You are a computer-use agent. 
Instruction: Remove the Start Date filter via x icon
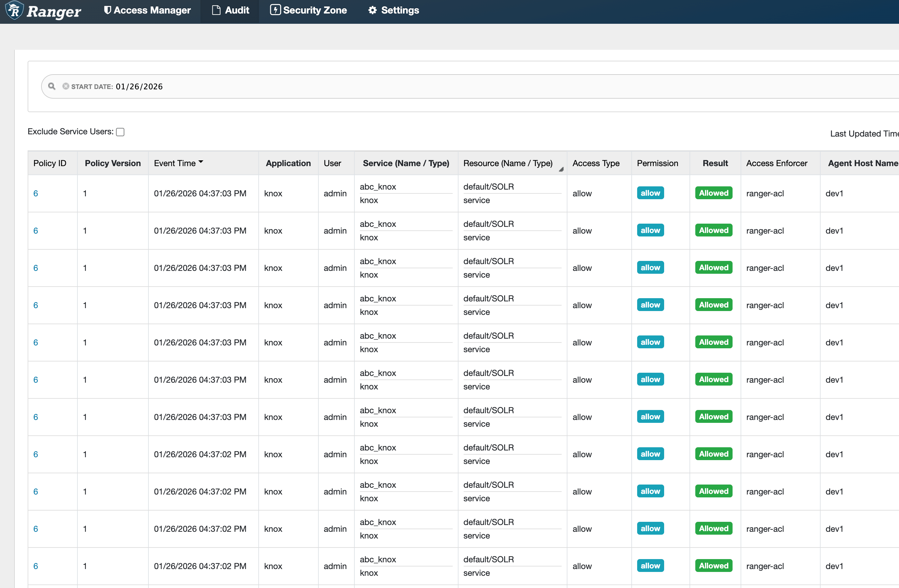tap(66, 86)
